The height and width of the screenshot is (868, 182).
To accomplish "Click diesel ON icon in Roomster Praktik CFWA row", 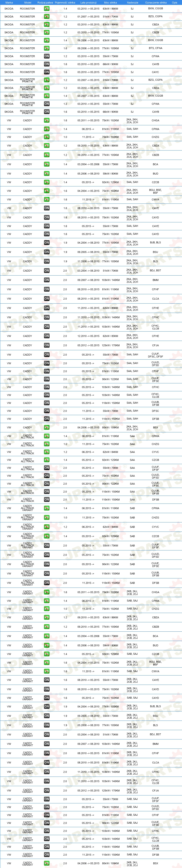I will pos(47,104).
